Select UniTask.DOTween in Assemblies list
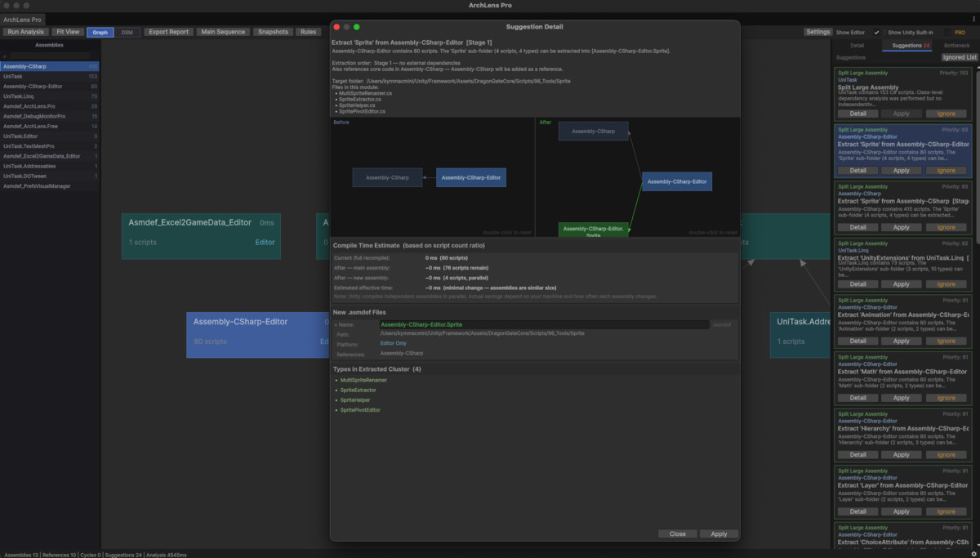The width and height of the screenshot is (980, 558). 50,176
